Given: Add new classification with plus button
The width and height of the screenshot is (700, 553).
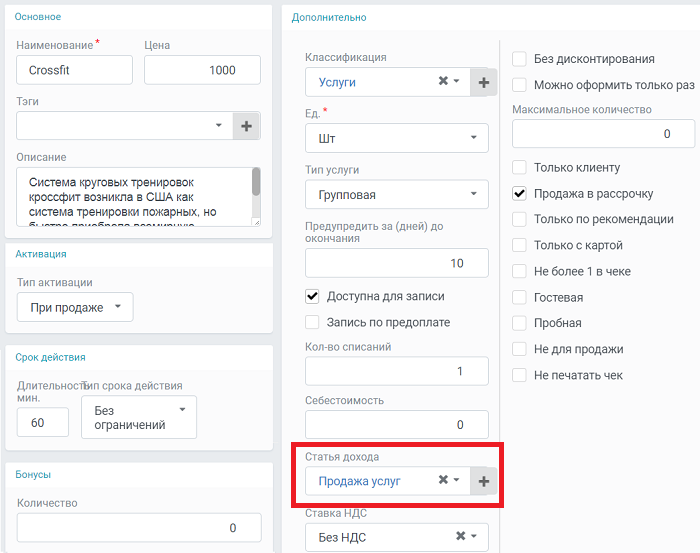Looking at the screenshot, I should click(483, 82).
